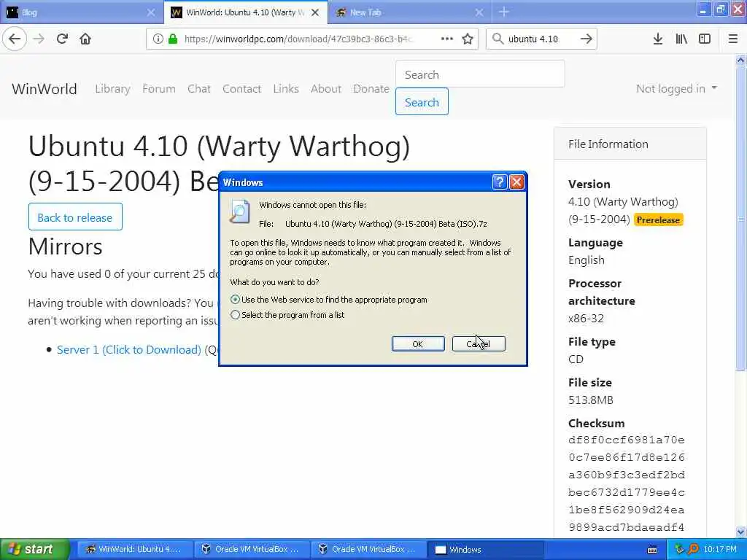This screenshot has width=747, height=560.
Task: Open the Contact nav item
Action: tap(241, 88)
